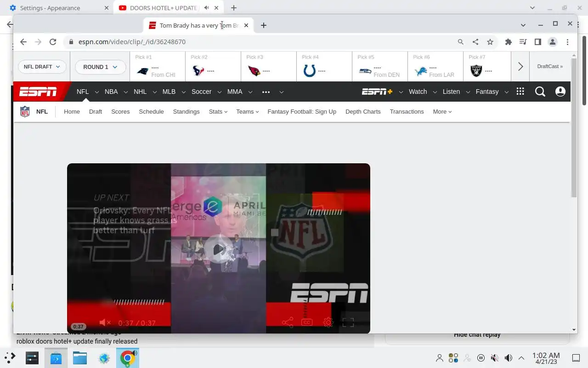Expand the NFL menu chevron
Screen dimensions: 588x368
pyautogui.click(x=97, y=92)
